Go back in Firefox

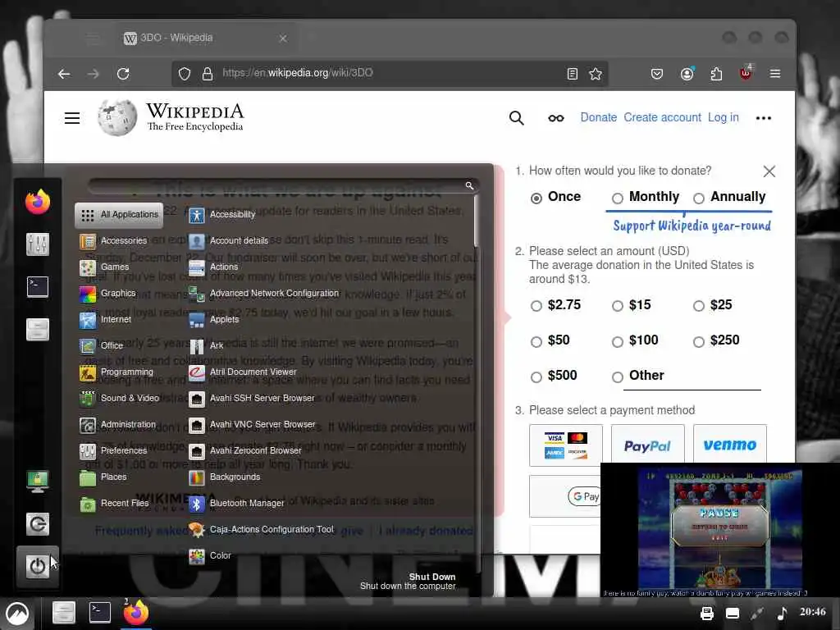pos(64,73)
